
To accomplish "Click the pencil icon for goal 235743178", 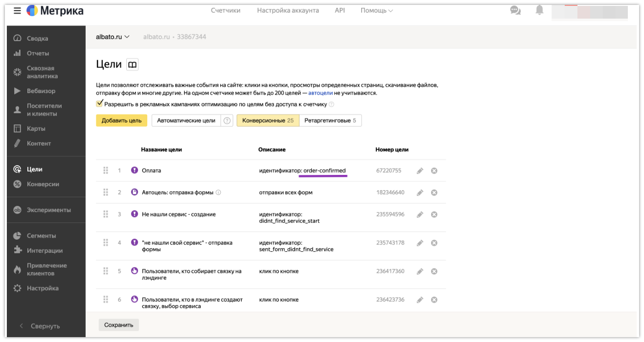I will pyautogui.click(x=419, y=243).
